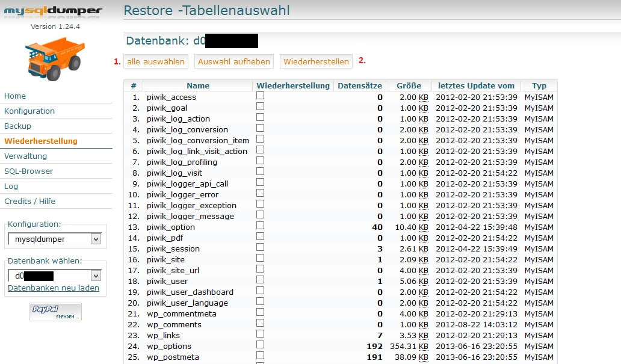
Task: Click the Wiederherstellung column header
Action: pos(293,85)
